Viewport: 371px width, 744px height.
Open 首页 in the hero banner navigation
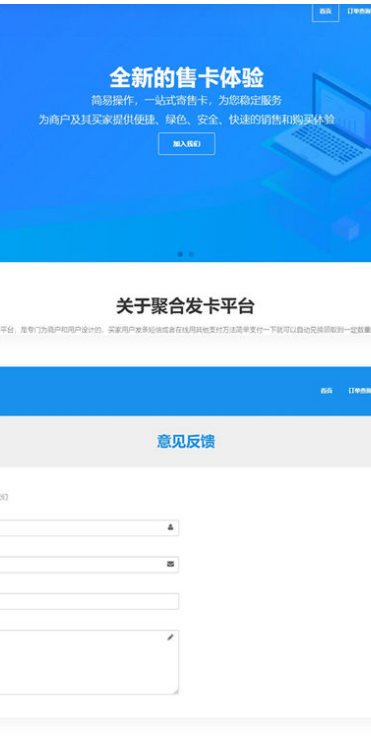(325, 11)
